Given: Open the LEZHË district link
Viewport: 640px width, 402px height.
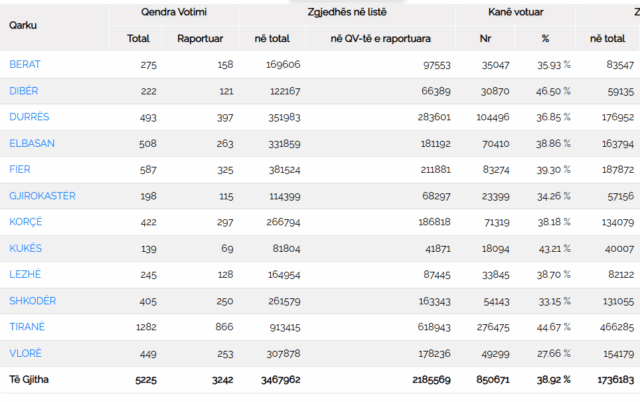Looking at the screenshot, I should [x=25, y=274].
